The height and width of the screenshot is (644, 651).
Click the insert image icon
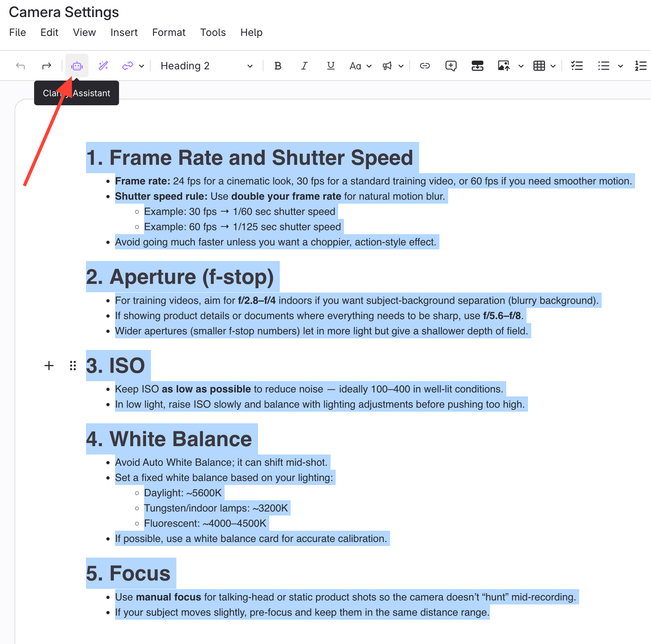pos(504,66)
